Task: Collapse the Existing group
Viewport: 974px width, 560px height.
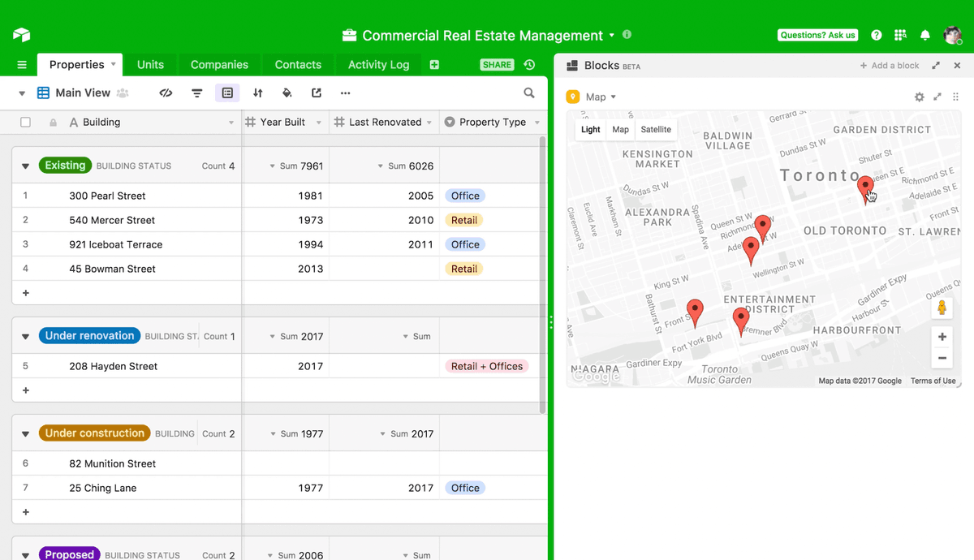Action: point(25,166)
